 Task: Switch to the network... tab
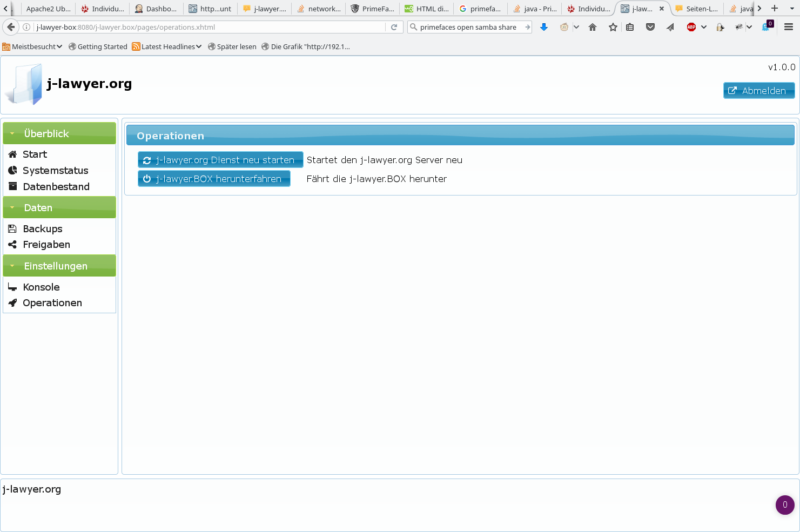318,9
